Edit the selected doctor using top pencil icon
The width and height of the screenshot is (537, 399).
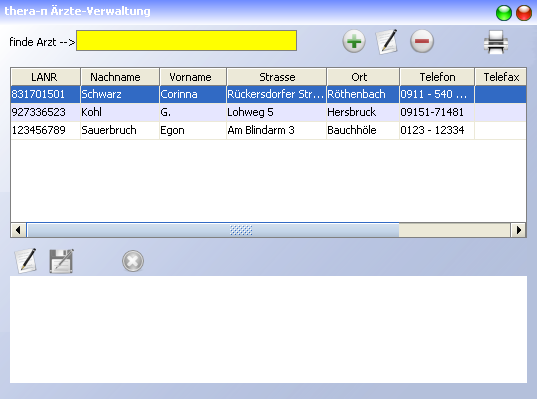[387, 41]
